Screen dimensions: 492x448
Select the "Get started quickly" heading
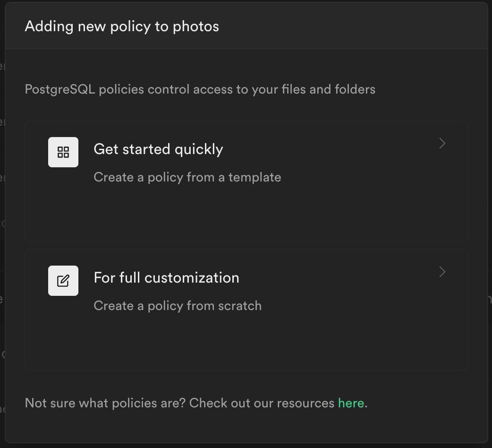[x=158, y=149]
